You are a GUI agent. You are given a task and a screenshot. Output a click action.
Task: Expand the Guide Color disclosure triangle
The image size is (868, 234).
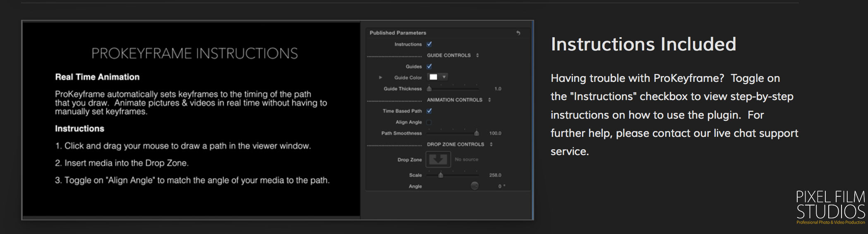click(x=380, y=77)
